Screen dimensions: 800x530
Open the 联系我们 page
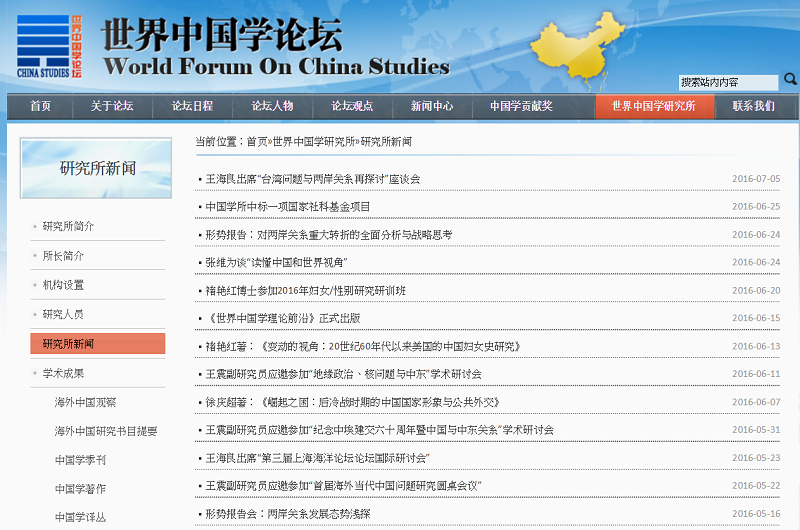click(754, 106)
